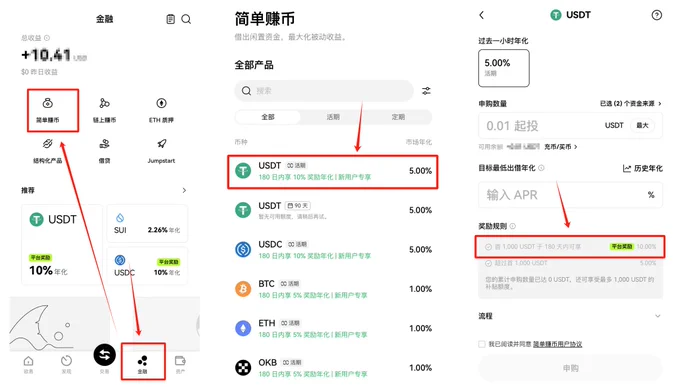Switch to the 全部 tab
The width and height of the screenshot is (680, 387).
pos(268,117)
